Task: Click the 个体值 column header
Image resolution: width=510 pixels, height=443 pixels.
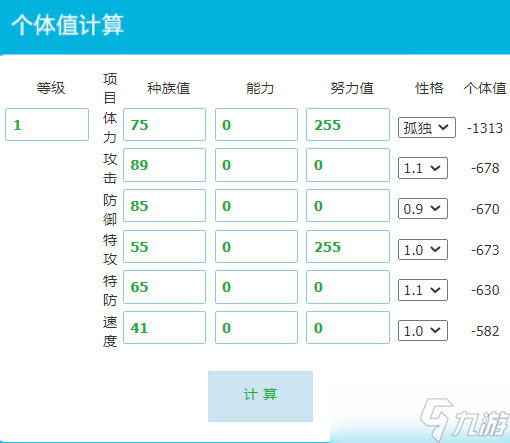Action: 485,88
